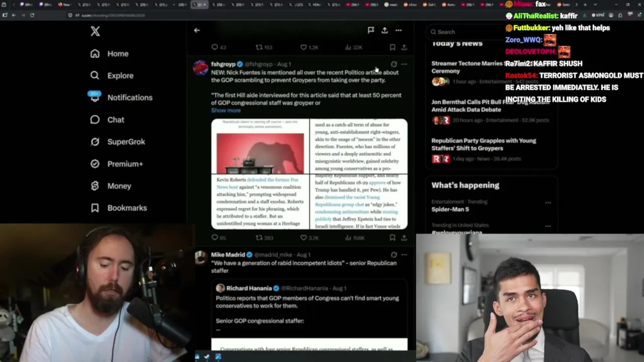Click the share icon in the page header
Image resolution: width=644 pixels, height=362 pixels.
(x=384, y=30)
